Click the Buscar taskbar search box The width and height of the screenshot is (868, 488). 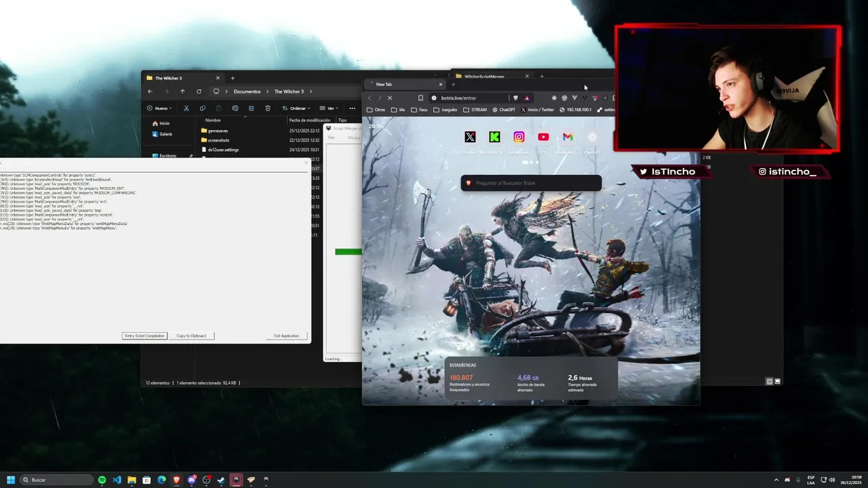tap(57, 480)
